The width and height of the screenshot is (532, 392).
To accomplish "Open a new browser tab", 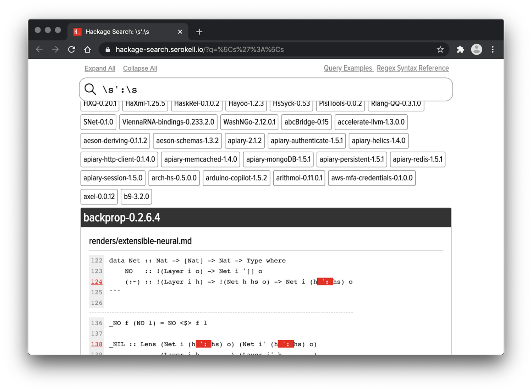I will coord(199,32).
